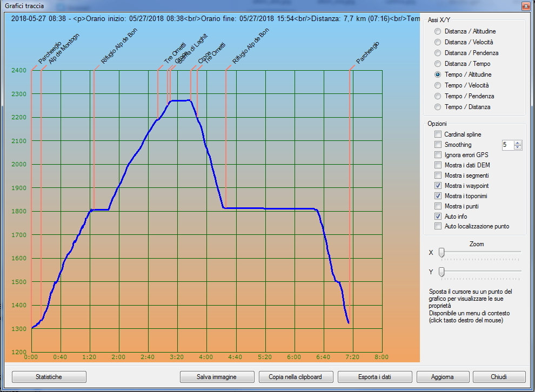Select Tempo / Distanza radio button

pos(438,107)
